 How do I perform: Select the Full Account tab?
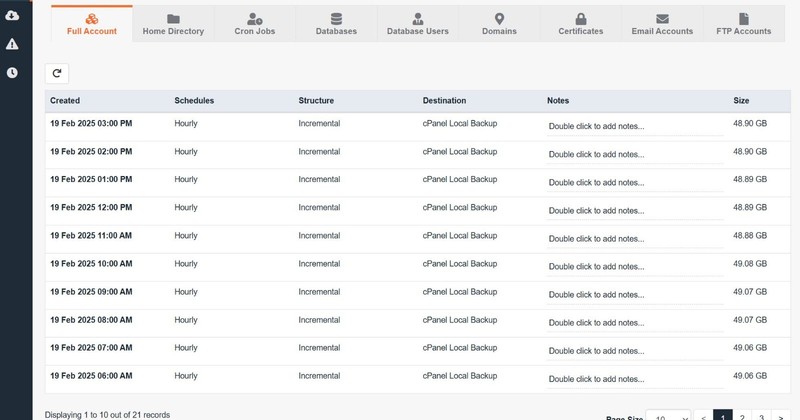pyautogui.click(x=92, y=24)
